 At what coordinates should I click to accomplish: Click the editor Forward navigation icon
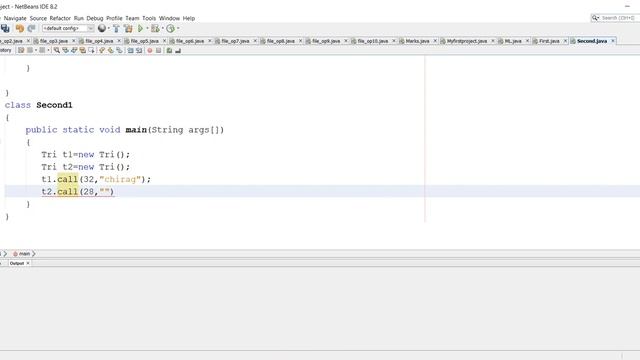[42, 50]
